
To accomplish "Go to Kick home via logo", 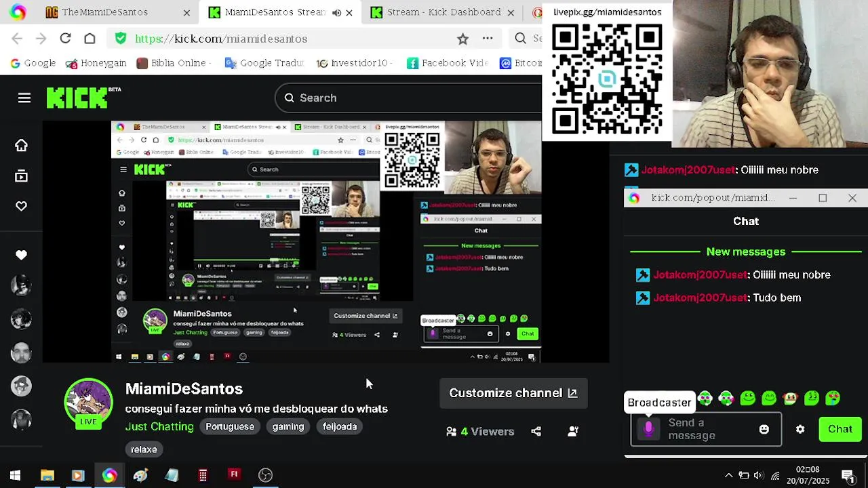I will click(77, 98).
